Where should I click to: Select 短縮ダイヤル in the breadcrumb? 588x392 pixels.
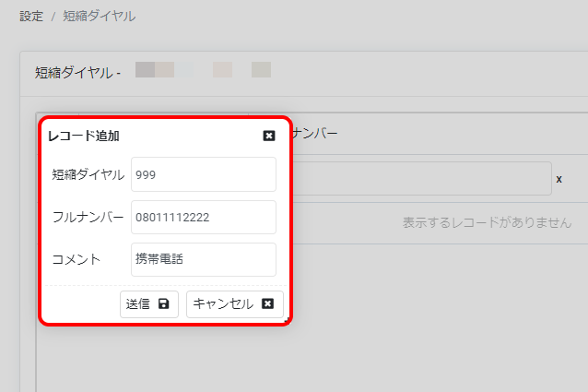click(99, 17)
